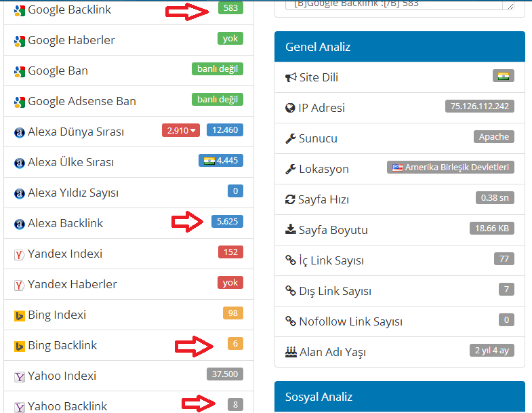
Task: Click the Yandex icon beside Yandex Haberler
Action: coord(20,286)
